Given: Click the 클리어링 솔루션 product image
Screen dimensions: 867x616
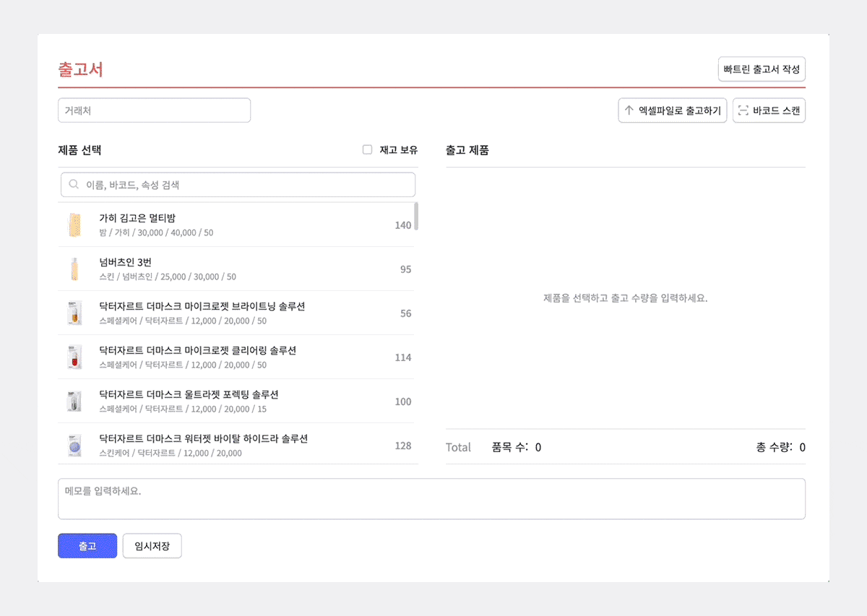Looking at the screenshot, I should pos(74,357).
